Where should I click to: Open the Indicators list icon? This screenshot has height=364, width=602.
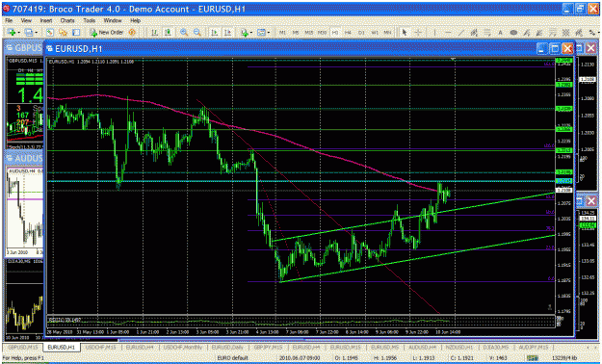point(244,33)
